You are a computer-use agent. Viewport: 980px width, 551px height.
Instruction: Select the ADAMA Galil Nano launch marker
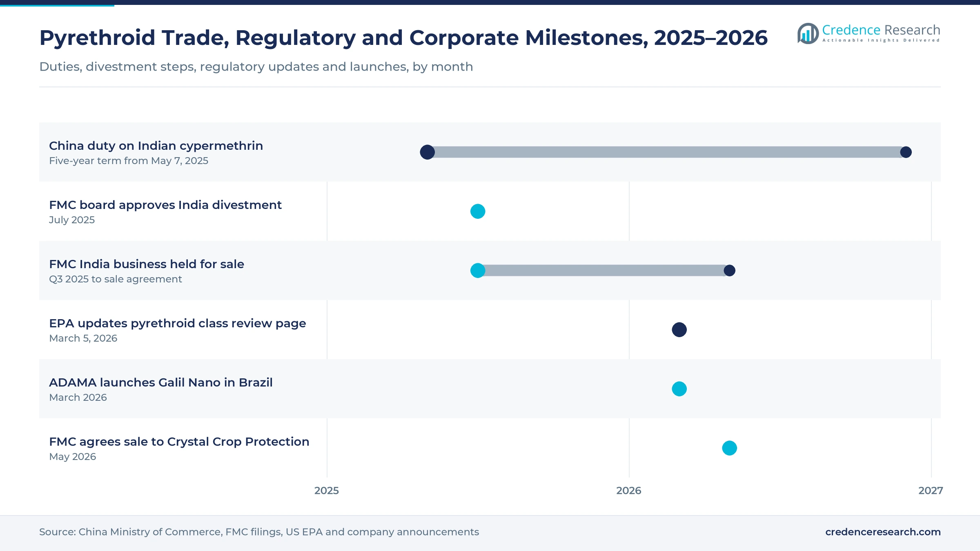pos(679,389)
